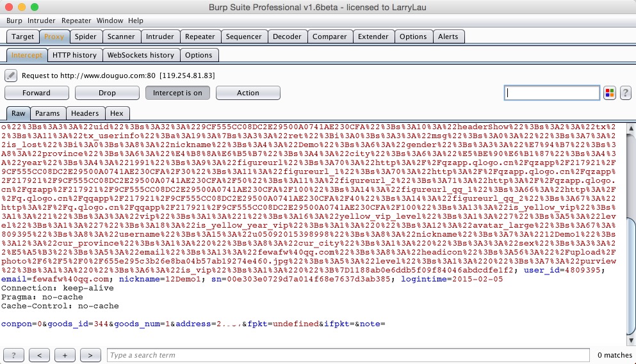
Task: Select the Intercept sub-tab
Action: 27,55
